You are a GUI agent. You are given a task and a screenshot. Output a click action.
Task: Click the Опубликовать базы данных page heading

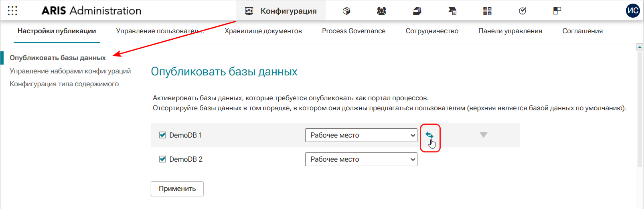tap(224, 72)
